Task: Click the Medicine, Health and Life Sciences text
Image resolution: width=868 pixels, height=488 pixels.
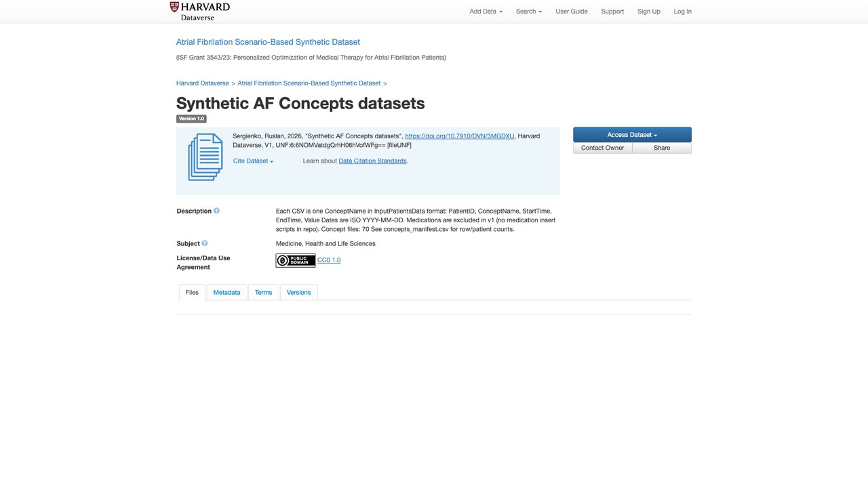Action: (325, 244)
